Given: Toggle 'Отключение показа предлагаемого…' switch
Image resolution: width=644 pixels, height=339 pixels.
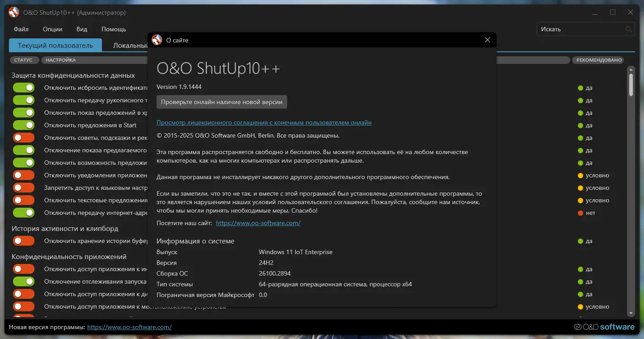Looking at the screenshot, I should click(24, 151).
